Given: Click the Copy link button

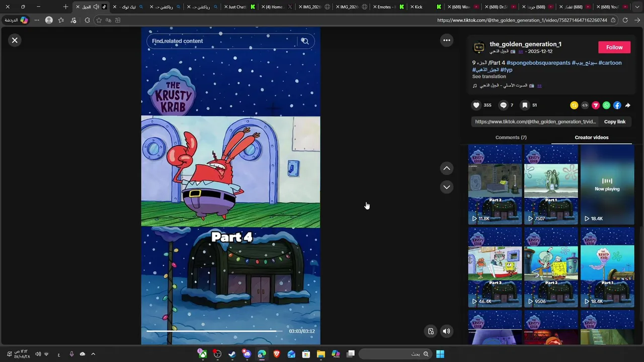Looking at the screenshot, I should click(x=615, y=122).
